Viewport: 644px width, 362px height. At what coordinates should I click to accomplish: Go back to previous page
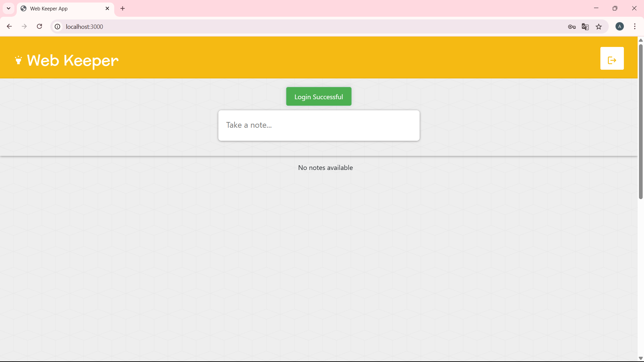tap(9, 26)
